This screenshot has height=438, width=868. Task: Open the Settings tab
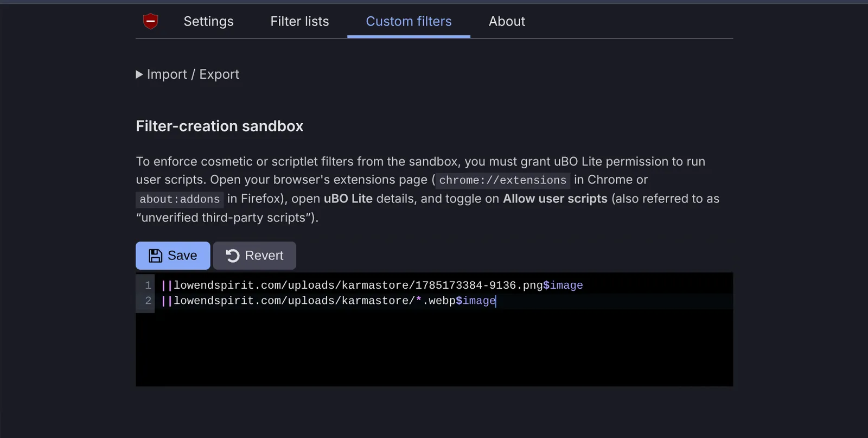coord(208,21)
